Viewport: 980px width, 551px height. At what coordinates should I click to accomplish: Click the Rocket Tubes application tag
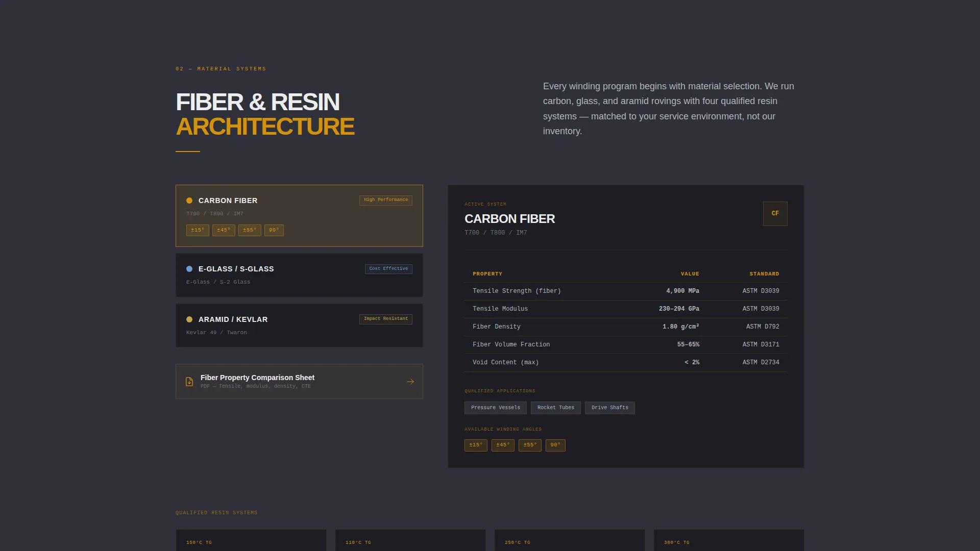(x=556, y=408)
